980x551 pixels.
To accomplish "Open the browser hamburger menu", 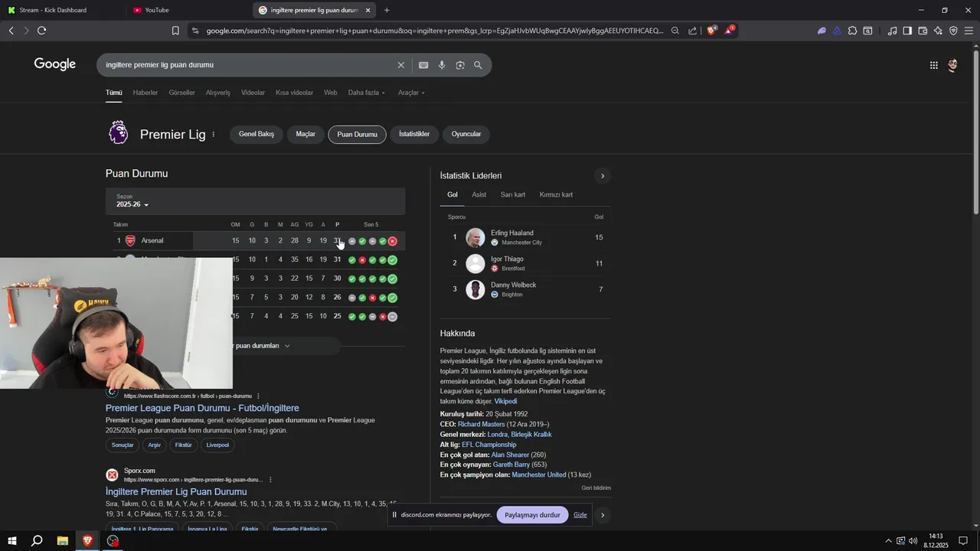I will 969,31.
